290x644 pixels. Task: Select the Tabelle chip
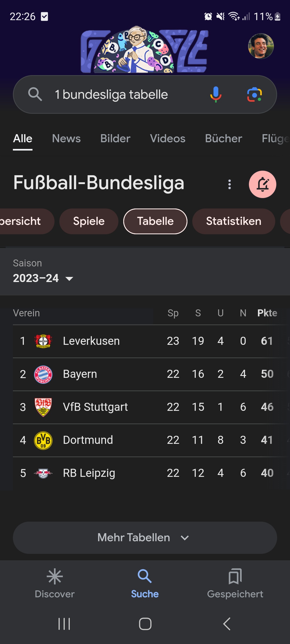pyautogui.click(x=155, y=221)
